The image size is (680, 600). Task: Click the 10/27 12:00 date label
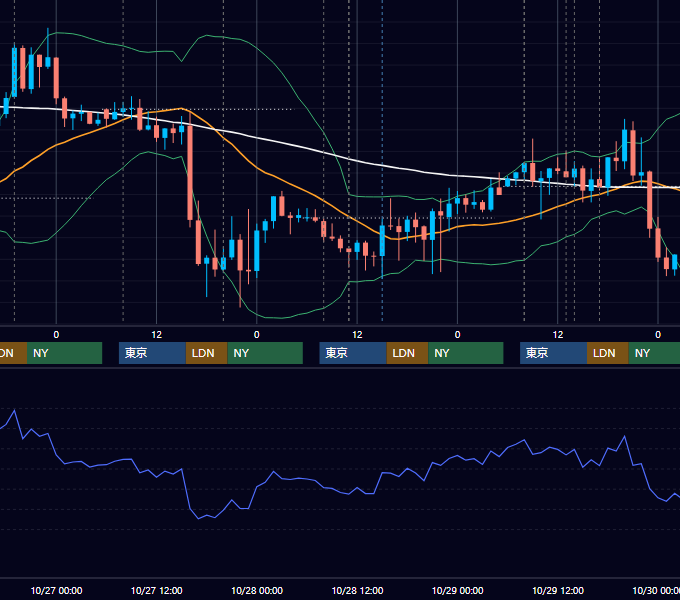pyautogui.click(x=157, y=590)
